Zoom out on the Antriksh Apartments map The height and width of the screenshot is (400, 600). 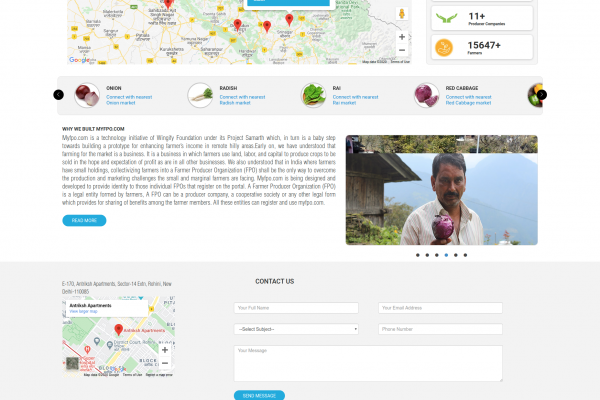165,363
